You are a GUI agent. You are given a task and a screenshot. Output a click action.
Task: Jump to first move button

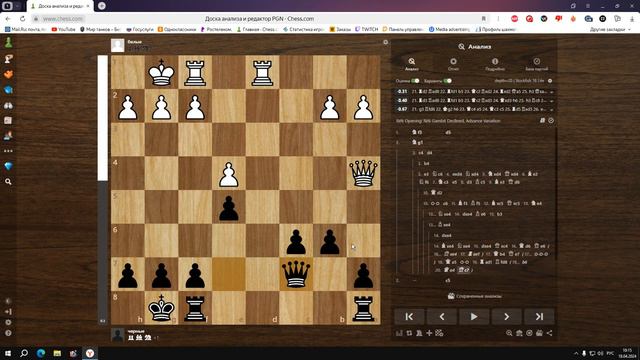(x=409, y=316)
